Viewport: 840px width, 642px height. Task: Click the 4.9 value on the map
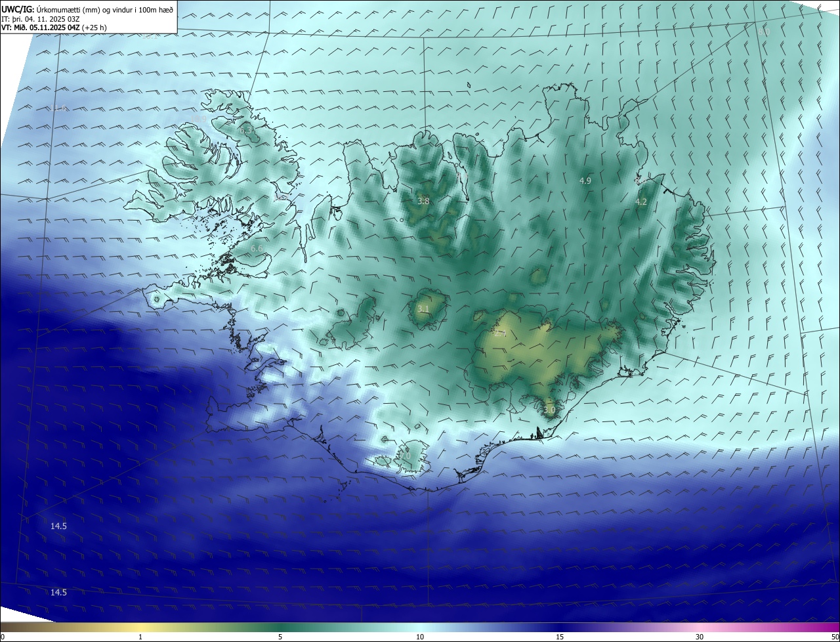pyautogui.click(x=585, y=181)
